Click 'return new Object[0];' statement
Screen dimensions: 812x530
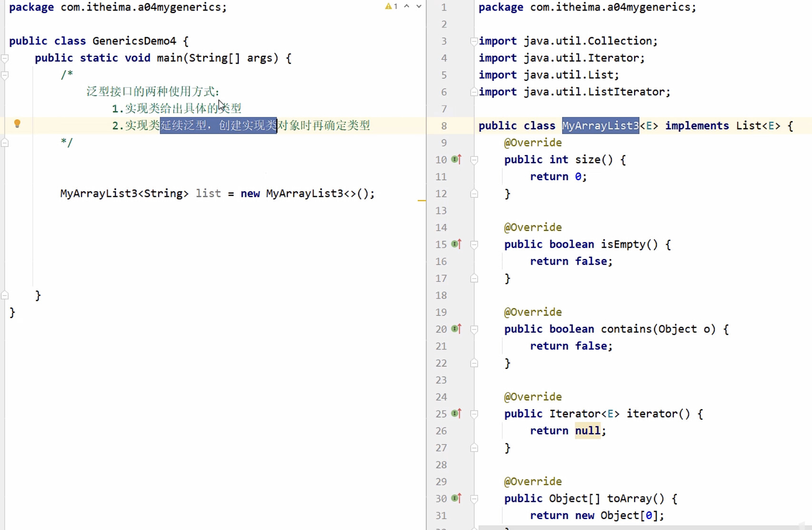click(597, 515)
